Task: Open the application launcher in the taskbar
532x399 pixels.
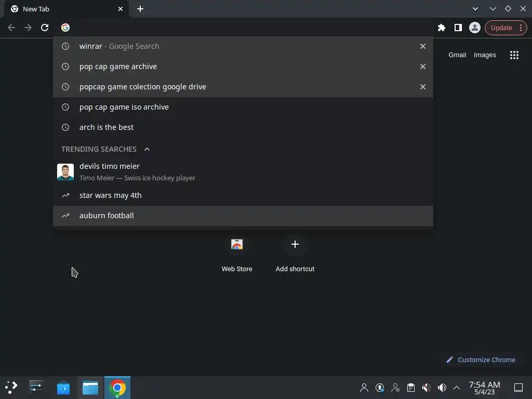Action: click(x=11, y=388)
